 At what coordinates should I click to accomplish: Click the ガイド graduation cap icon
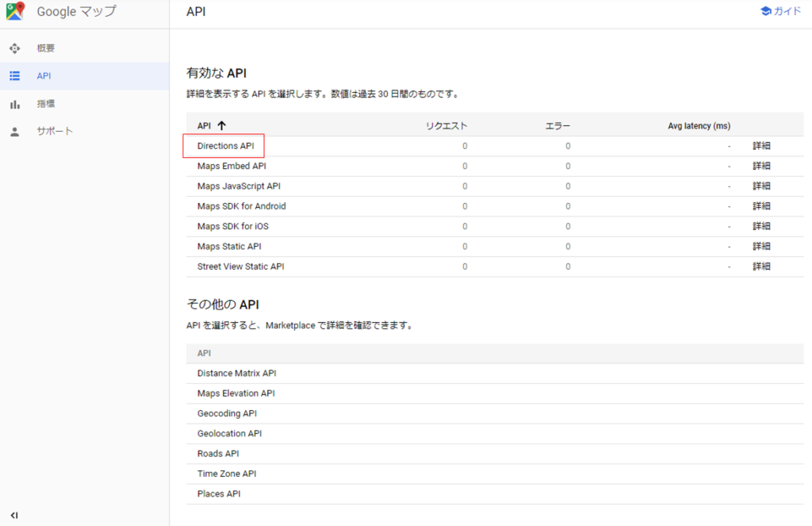point(765,11)
